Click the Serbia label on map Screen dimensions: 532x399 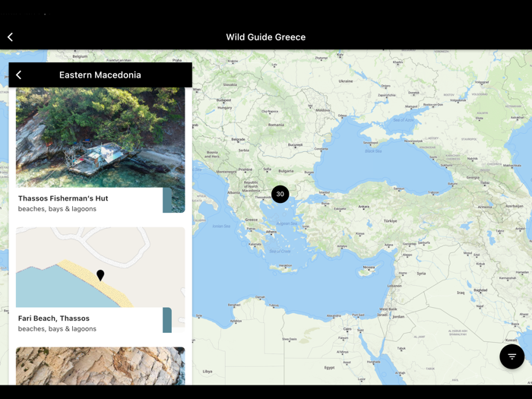tap(244, 150)
